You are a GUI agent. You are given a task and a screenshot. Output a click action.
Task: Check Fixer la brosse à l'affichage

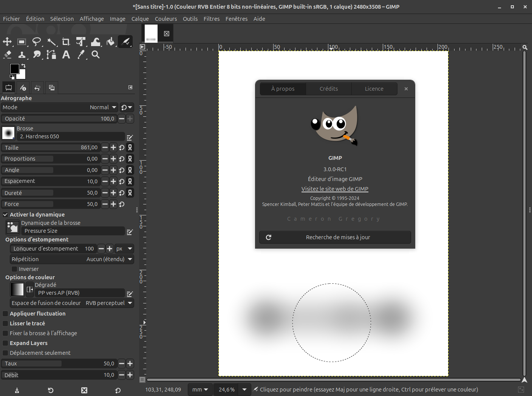[x=5, y=333]
